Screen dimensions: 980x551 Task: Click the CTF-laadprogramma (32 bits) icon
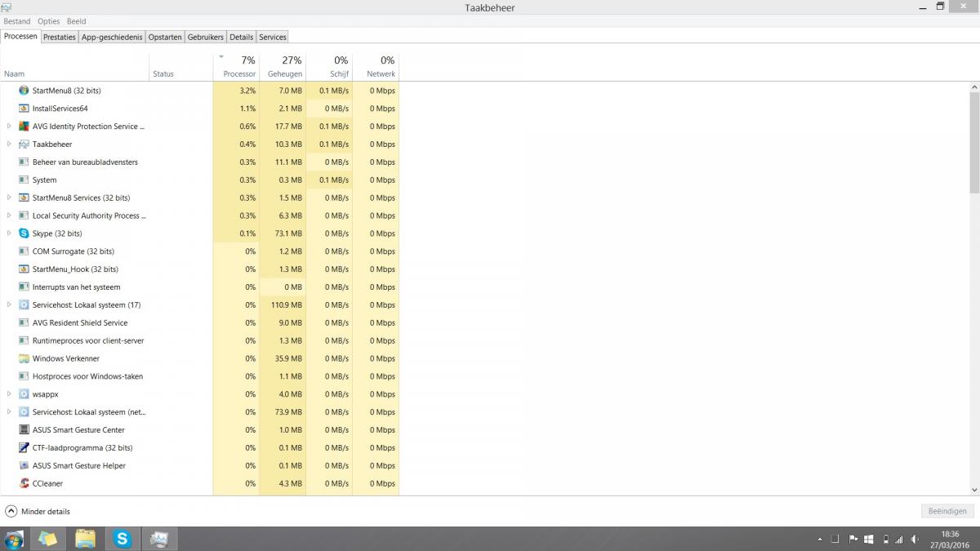tap(24, 448)
